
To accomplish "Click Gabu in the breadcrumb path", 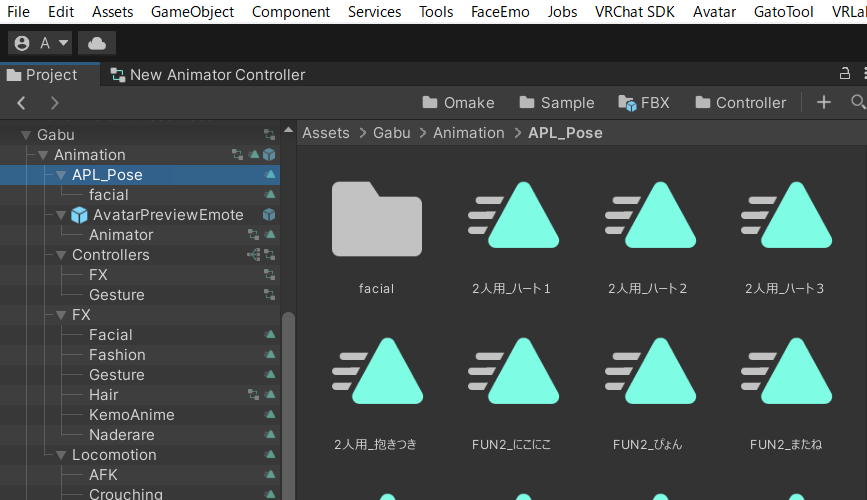I will (x=392, y=132).
